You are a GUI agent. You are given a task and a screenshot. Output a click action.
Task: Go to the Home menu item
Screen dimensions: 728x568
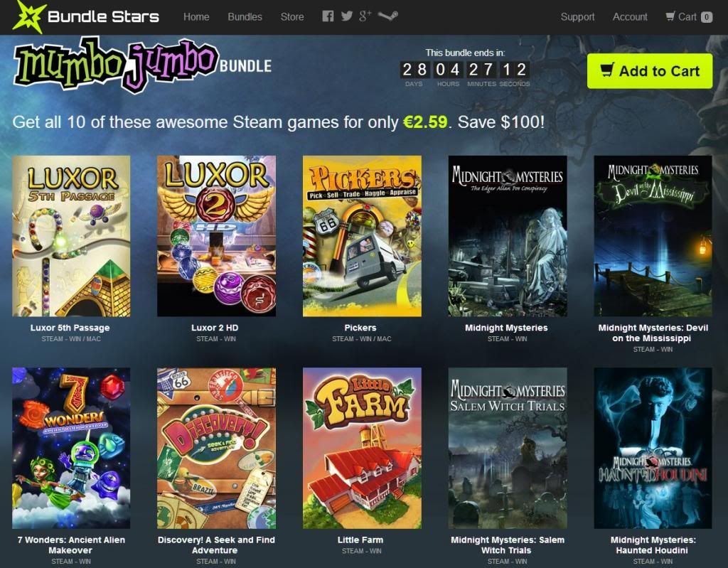pyautogui.click(x=196, y=17)
